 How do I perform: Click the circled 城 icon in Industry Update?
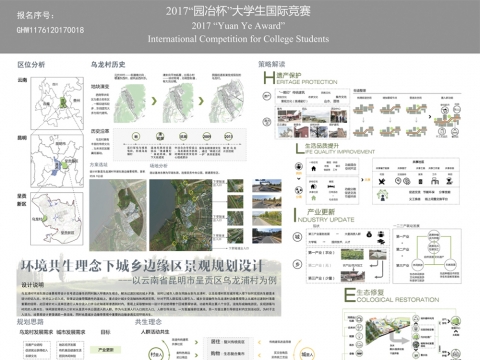click(x=297, y=237)
